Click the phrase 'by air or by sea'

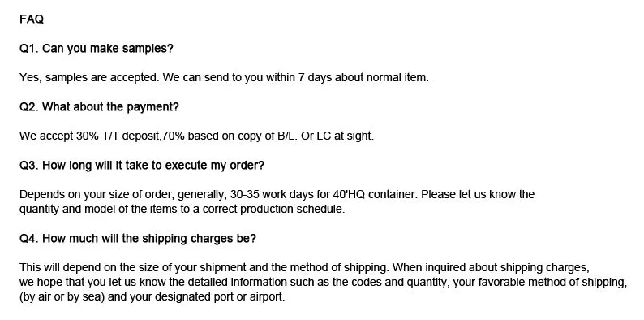click(62, 297)
